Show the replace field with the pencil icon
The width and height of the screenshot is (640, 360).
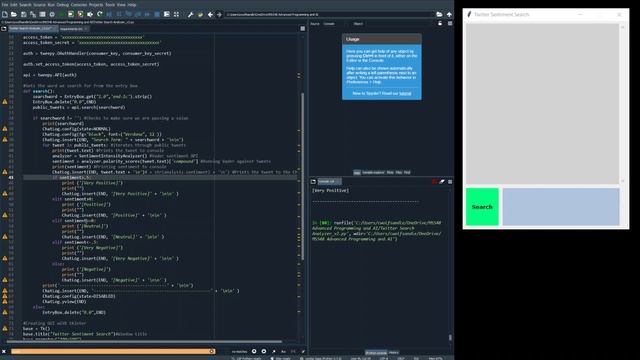(x=303, y=351)
